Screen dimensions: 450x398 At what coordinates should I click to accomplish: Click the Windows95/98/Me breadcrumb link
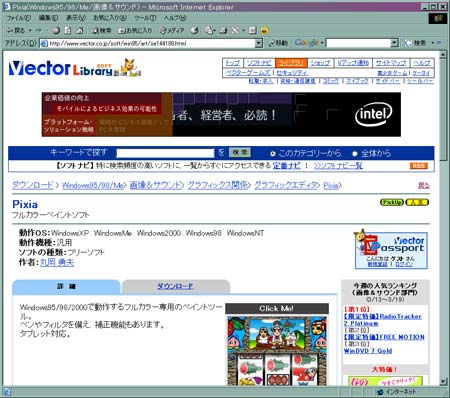[93, 185]
